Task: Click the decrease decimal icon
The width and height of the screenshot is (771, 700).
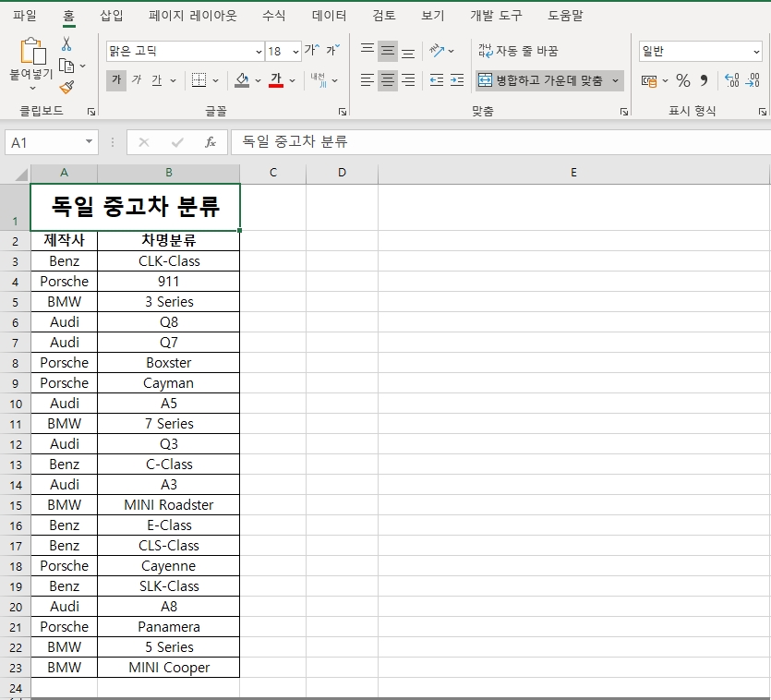Action: click(x=753, y=80)
